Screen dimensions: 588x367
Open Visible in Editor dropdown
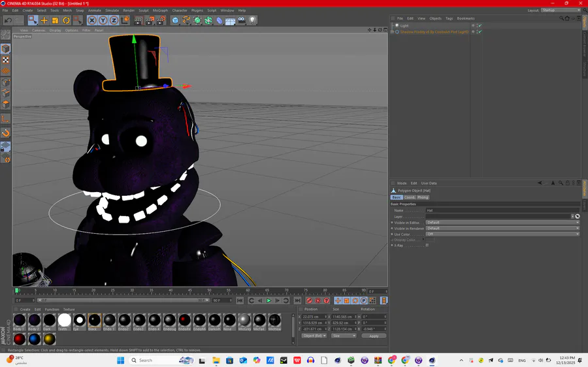point(503,222)
